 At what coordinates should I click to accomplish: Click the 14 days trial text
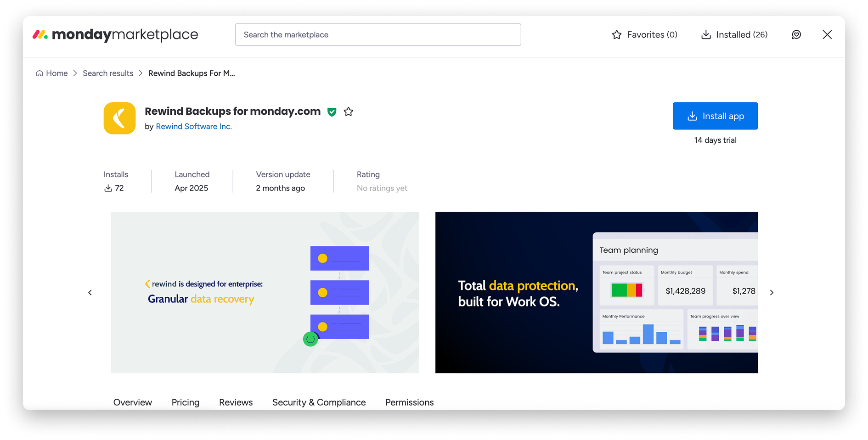[715, 140]
